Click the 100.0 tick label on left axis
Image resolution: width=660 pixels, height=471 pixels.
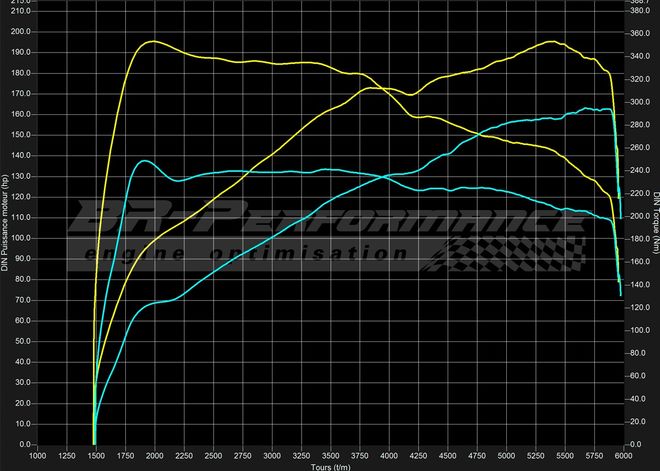(x=20, y=238)
